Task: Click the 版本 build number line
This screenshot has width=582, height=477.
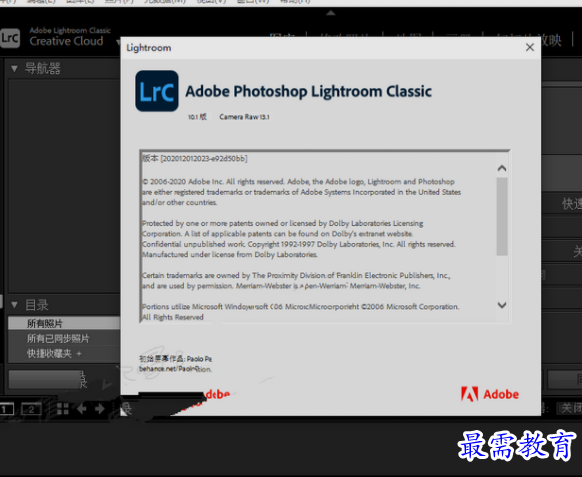Action: 195,159
